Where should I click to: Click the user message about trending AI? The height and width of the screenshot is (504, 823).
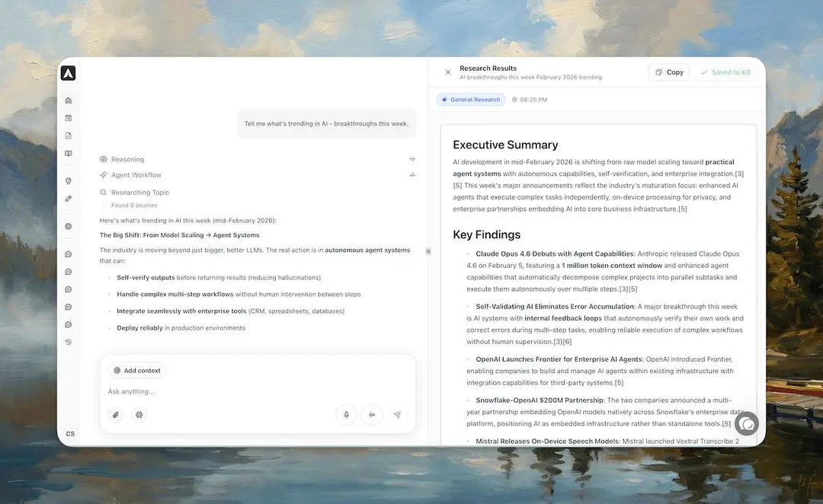tap(326, 124)
